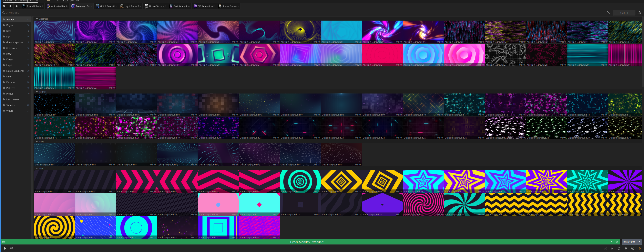Collapse the Abstract section header
This screenshot has width=644, height=252.
(37, 19)
